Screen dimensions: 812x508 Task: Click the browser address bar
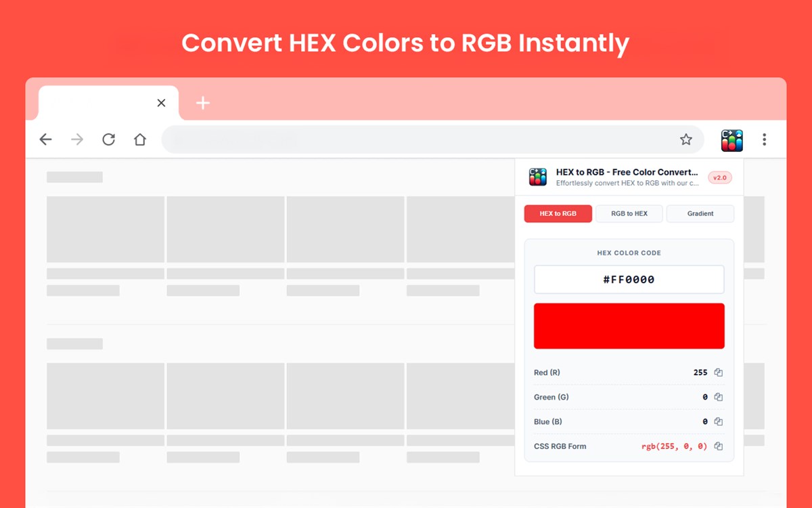(x=433, y=140)
